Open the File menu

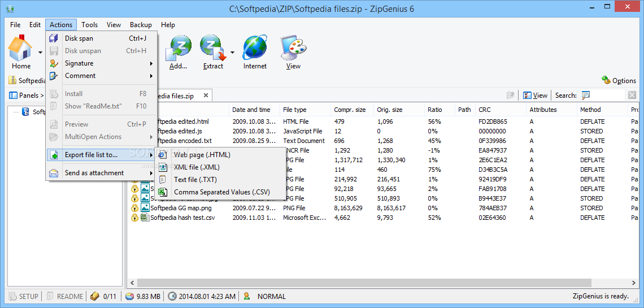click(x=15, y=25)
